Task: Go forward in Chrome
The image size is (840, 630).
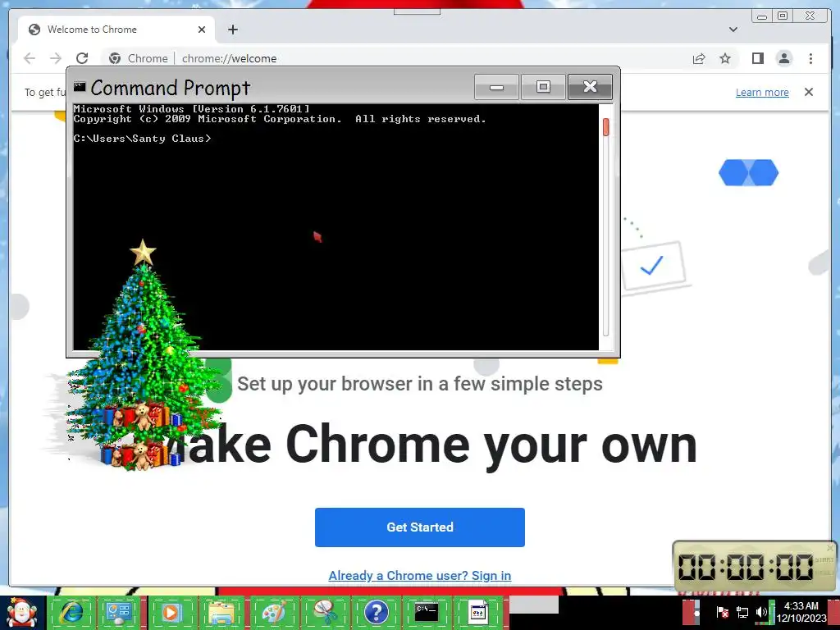Action: point(56,58)
